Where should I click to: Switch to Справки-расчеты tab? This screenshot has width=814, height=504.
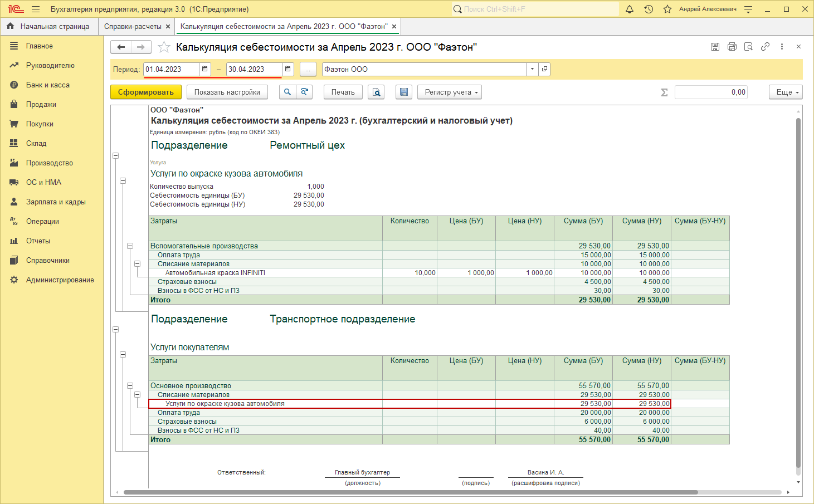click(133, 26)
